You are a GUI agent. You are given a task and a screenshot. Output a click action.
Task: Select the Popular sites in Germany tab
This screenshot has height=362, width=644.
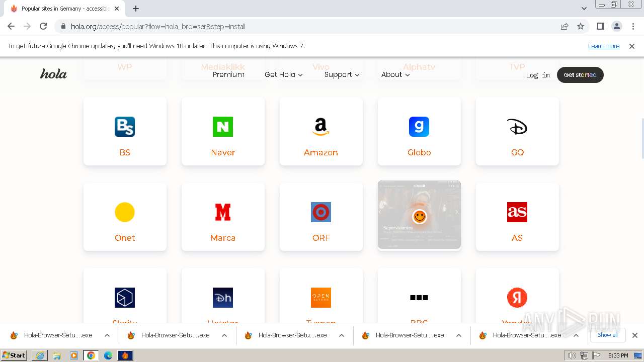(64, 9)
